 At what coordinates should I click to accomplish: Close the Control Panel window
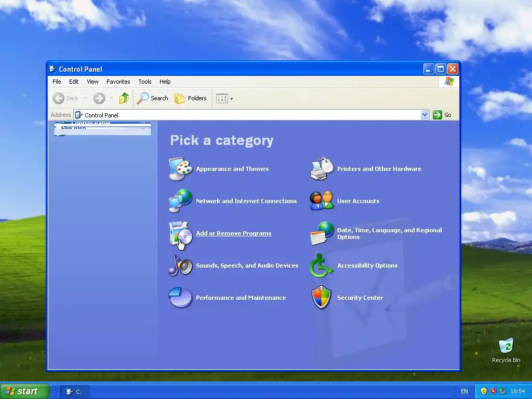click(453, 69)
